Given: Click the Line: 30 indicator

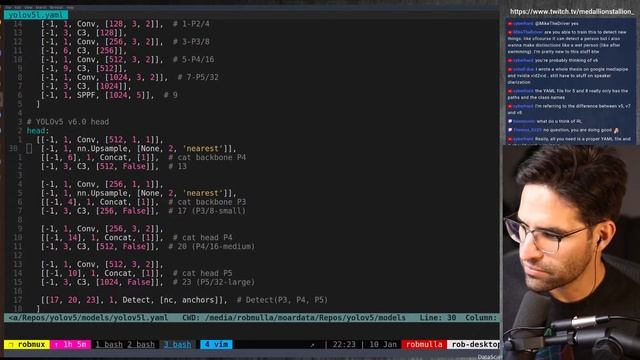Looking at the screenshot, I should click(438, 318).
